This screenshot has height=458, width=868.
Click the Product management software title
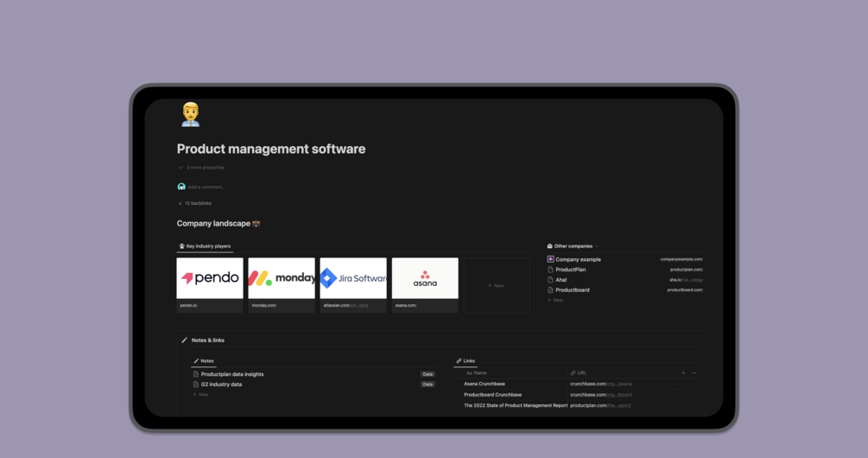click(271, 149)
